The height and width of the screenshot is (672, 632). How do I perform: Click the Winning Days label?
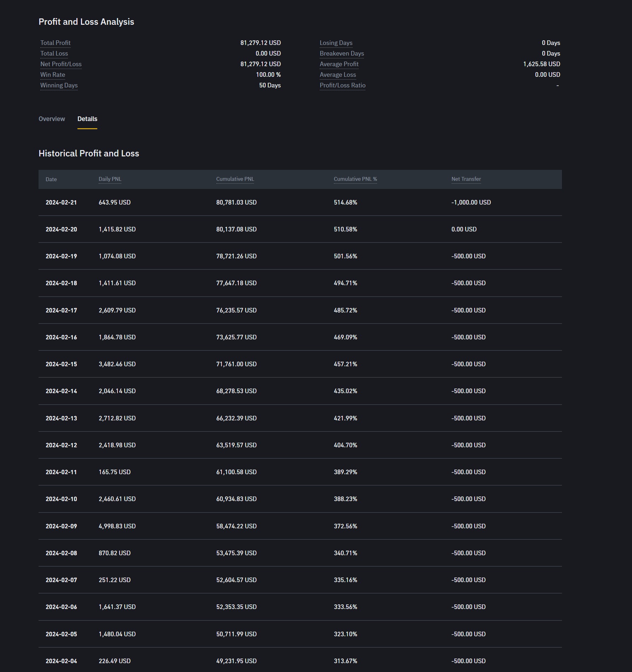pyautogui.click(x=59, y=85)
